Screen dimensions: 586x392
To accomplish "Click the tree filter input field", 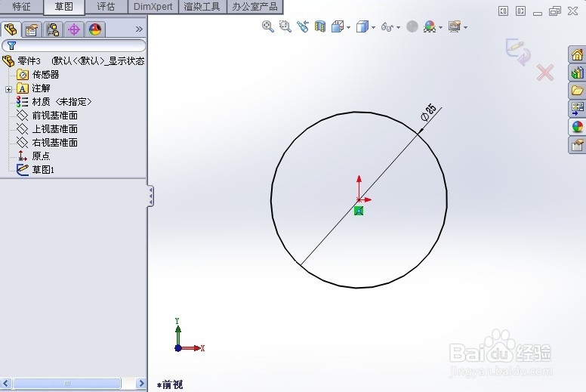I will (73, 45).
